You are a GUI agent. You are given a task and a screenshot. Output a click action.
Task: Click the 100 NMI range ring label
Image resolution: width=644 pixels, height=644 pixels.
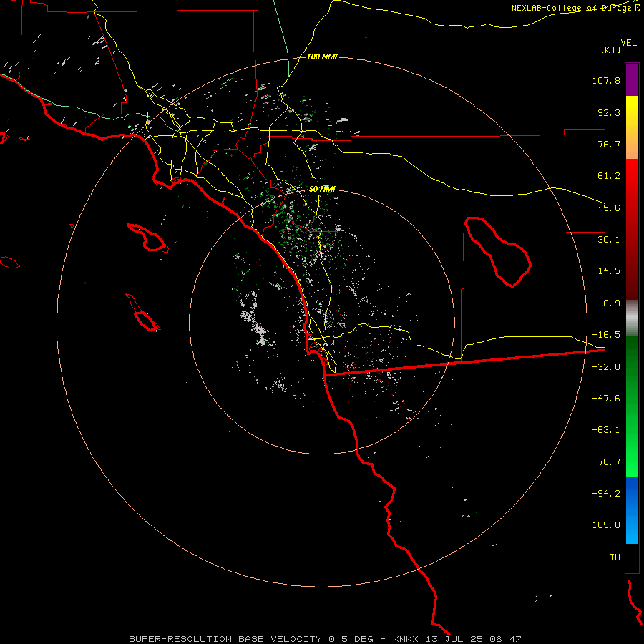(x=322, y=57)
